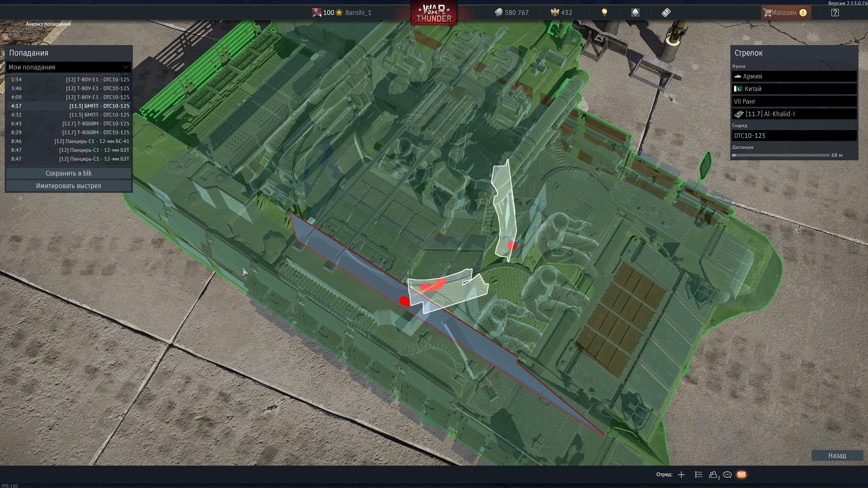Image resolution: width=868 pixels, height=488 pixels.
Task: Click the Сохранить в blk button
Action: click(x=68, y=173)
